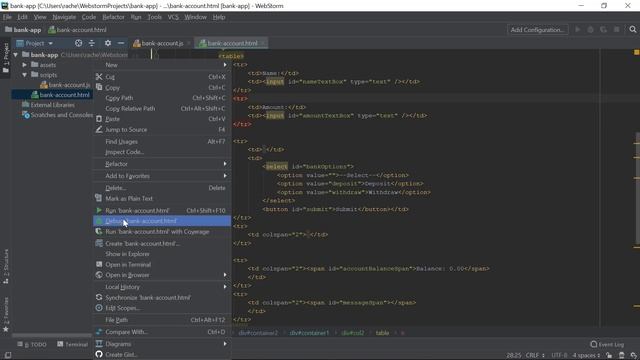Toggle read-only lock icon in status bar
The height and width of the screenshot is (360, 640).
[609, 355]
